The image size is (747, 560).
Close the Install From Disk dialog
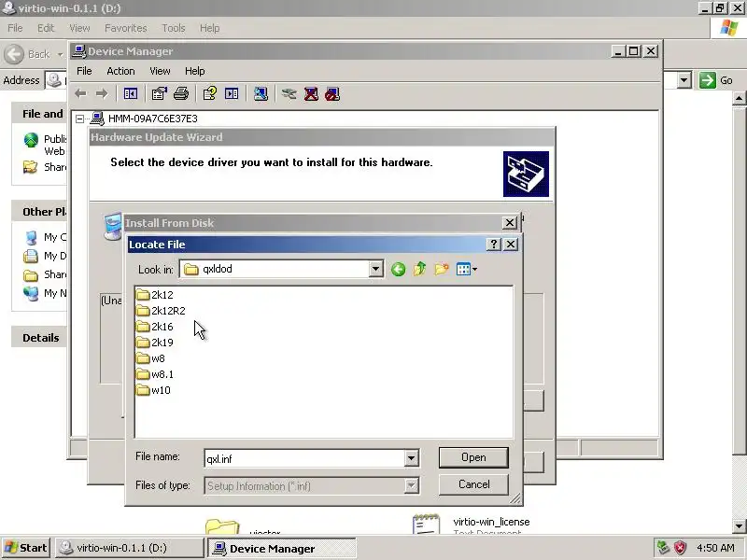coord(509,222)
